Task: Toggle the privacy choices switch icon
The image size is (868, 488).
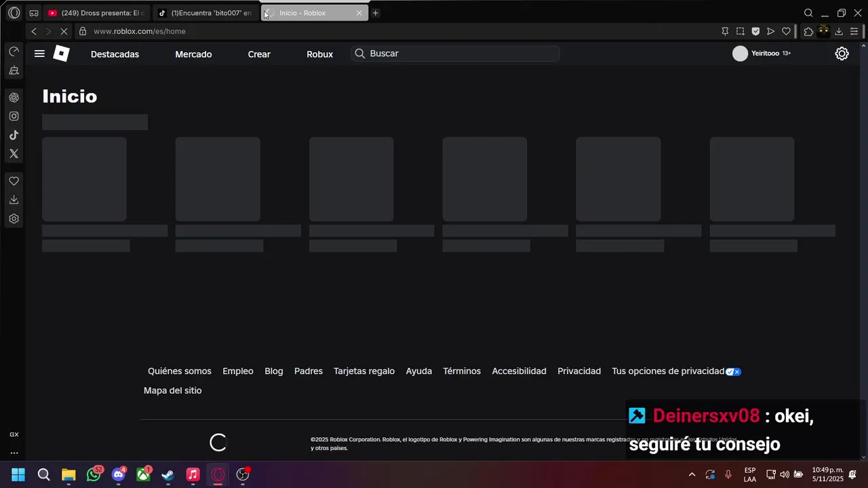Action: coord(734,371)
